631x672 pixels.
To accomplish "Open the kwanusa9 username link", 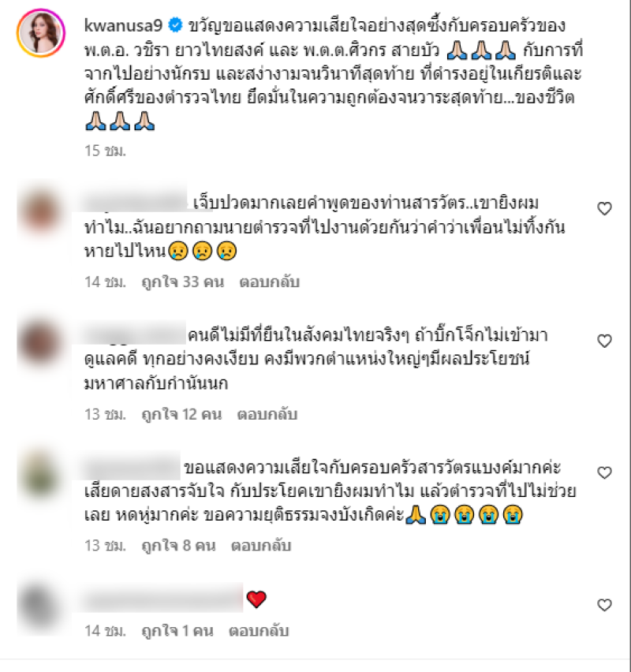I will click(124, 26).
